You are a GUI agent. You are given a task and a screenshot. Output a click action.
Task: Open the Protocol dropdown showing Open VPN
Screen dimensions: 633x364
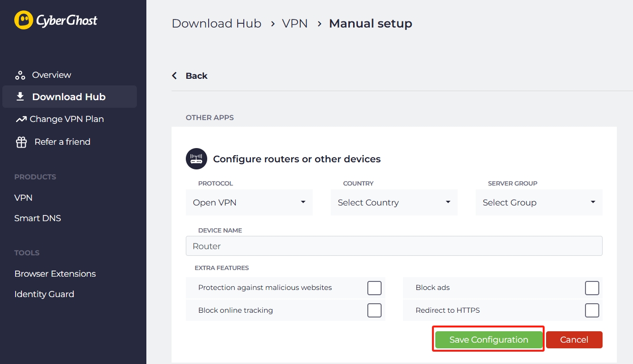click(249, 203)
